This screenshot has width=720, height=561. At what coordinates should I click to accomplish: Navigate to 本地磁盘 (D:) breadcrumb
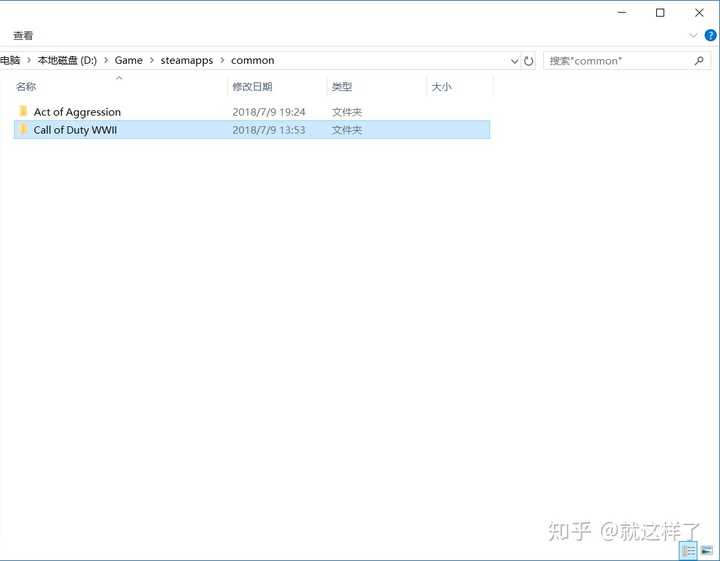click(67, 60)
